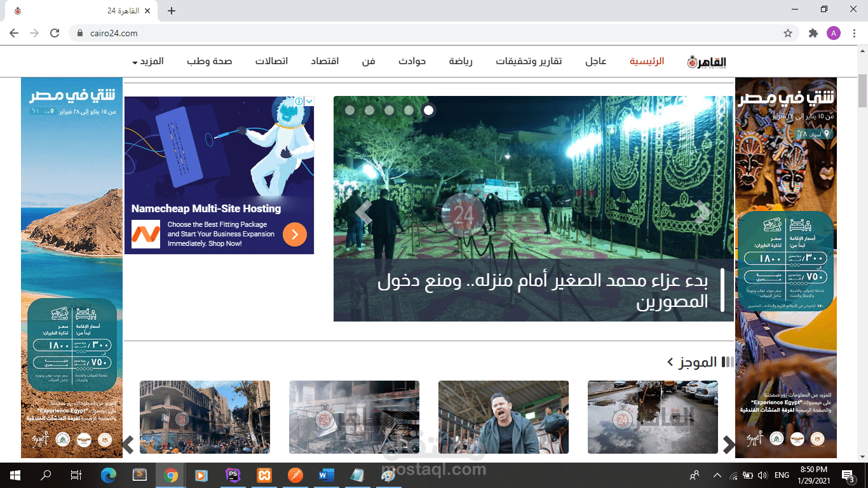
Task: Click the right شتي في مصر banner ad
Action: [x=786, y=268]
